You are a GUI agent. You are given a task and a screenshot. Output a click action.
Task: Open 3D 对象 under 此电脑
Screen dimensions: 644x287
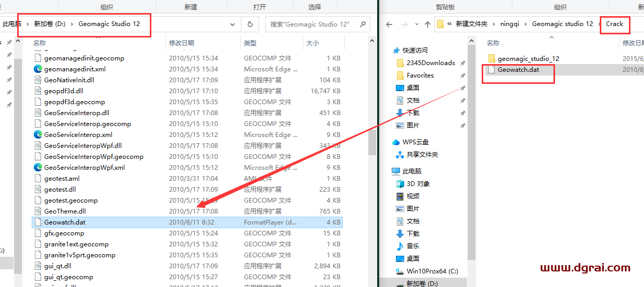click(x=418, y=184)
